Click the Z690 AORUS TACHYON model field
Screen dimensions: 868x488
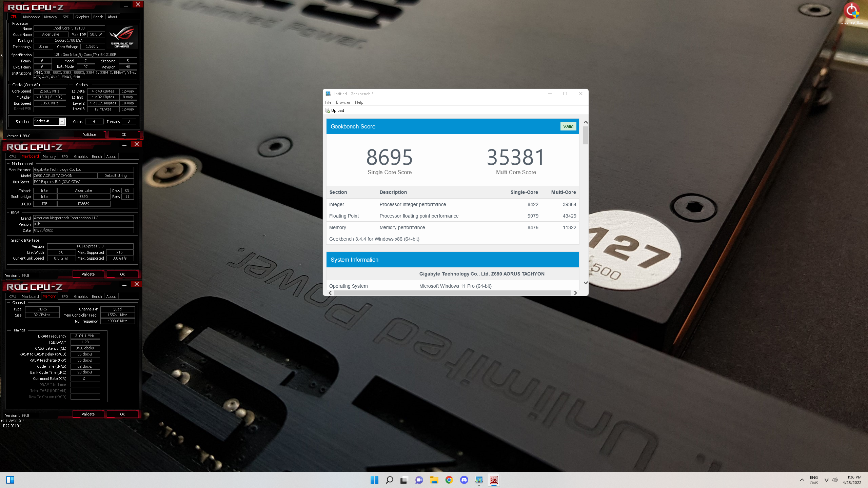pyautogui.click(x=65, y=176)
